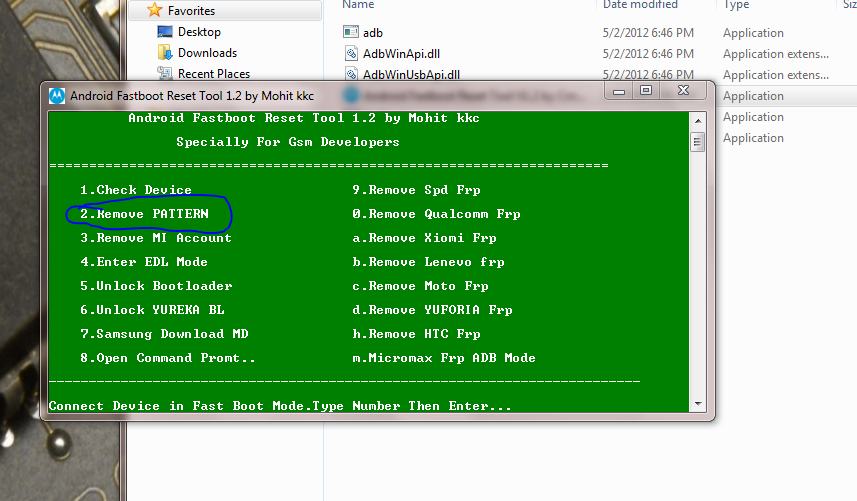
Task: Select the AdbWinApi.dll file
Action: pyautogui.click(x=401, y=54)
